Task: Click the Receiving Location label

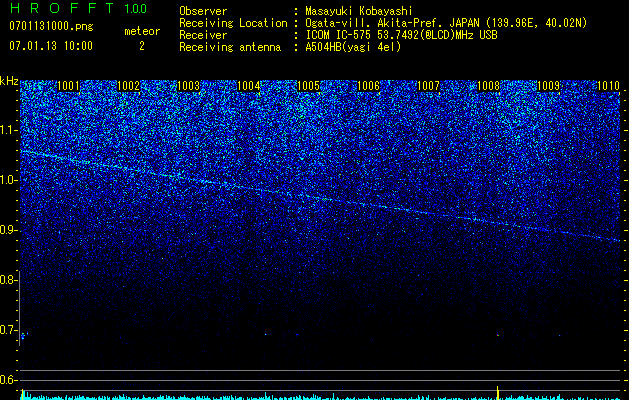Action: 233,23
